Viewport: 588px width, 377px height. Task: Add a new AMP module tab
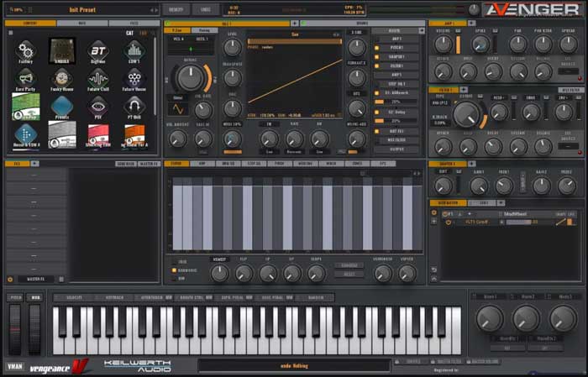pos(471,24)
